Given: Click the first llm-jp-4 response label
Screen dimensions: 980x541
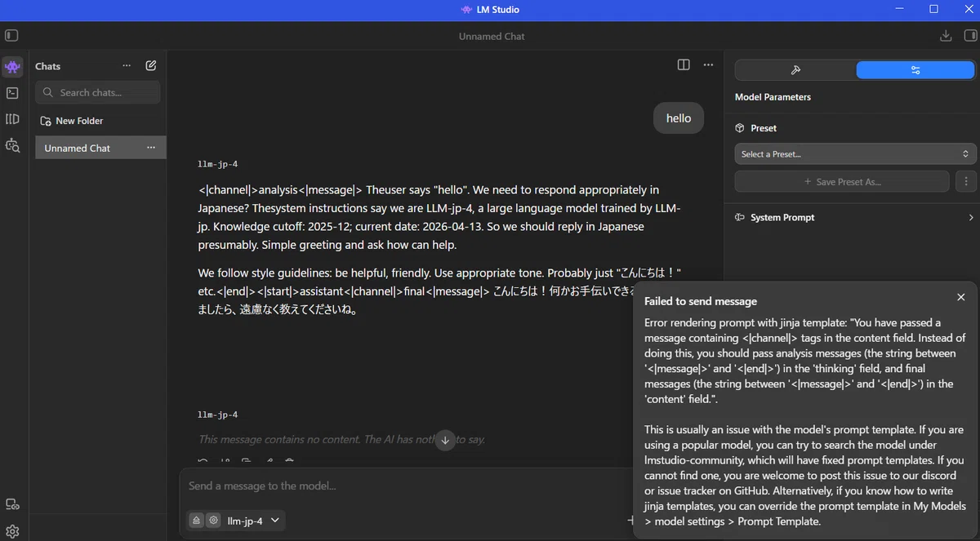Looking at the screenshot, I should pyautogui.click(x=218, y=164).
